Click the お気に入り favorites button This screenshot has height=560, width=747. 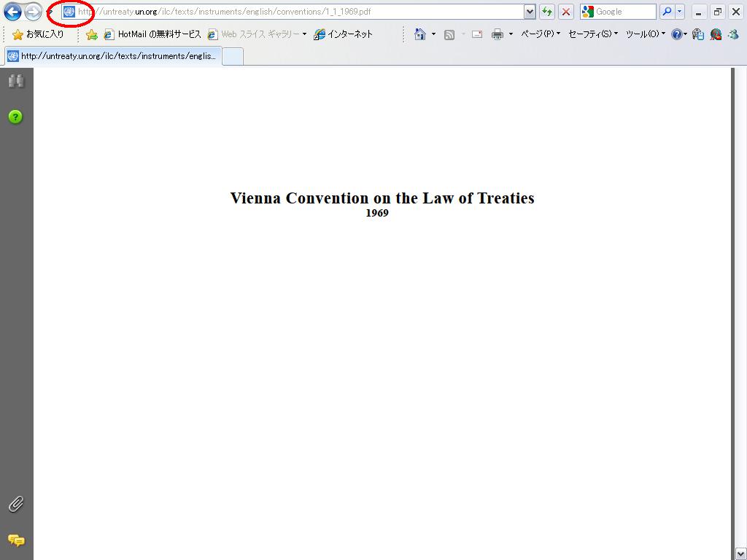[x=38, y=34]
